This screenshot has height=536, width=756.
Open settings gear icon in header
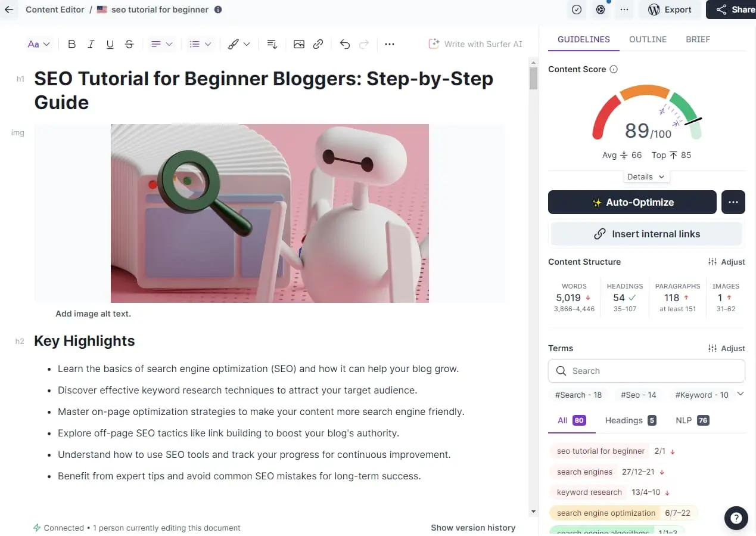tap(600, 10)
